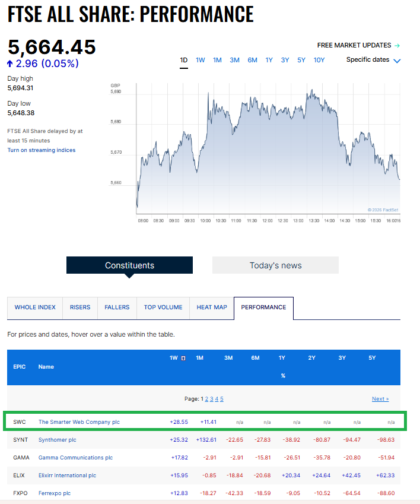Click the Next » pagination link

click(x=380, y=399)
